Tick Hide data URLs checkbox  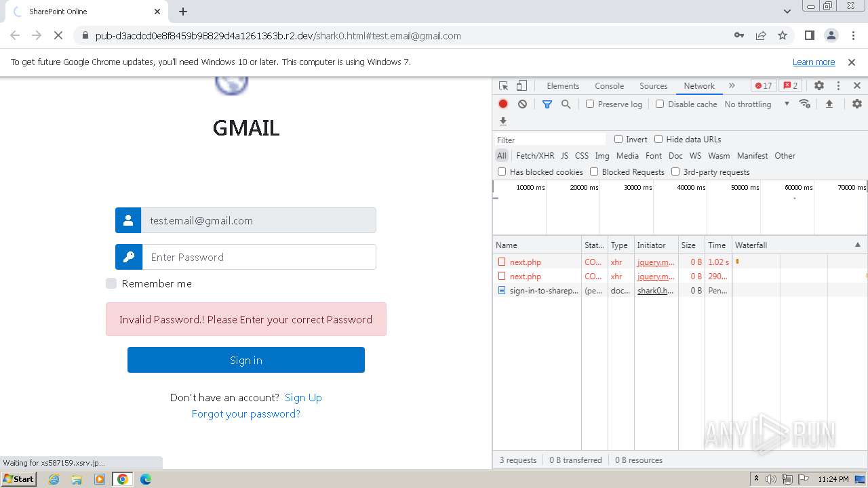pyautogui.click(x=658, y=140)
